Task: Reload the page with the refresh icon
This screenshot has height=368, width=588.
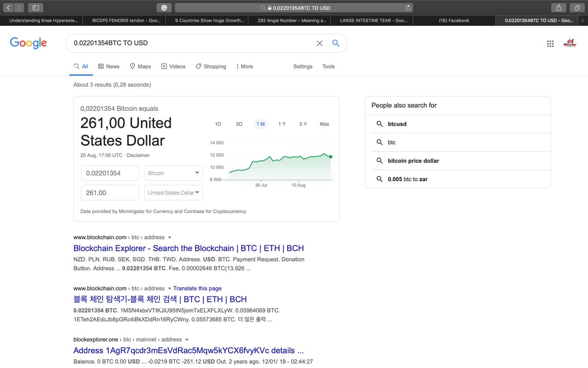Action: click(x=408, y=8)
